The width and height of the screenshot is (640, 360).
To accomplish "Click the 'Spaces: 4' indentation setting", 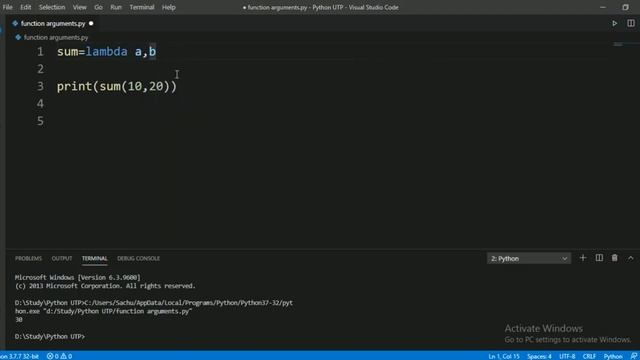I will pos(539,356).
